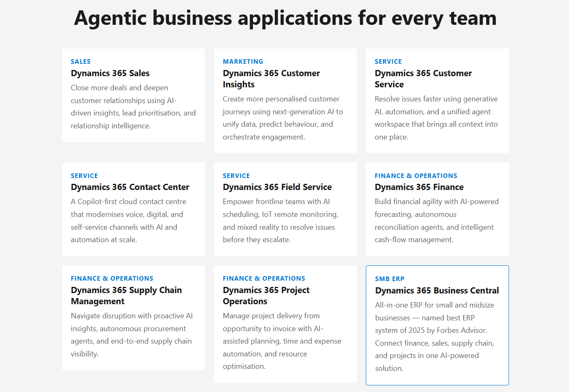Screen dimensions: 569x392
Task: Open the Dynamics 365 Finance title
Action: point(419,187)
